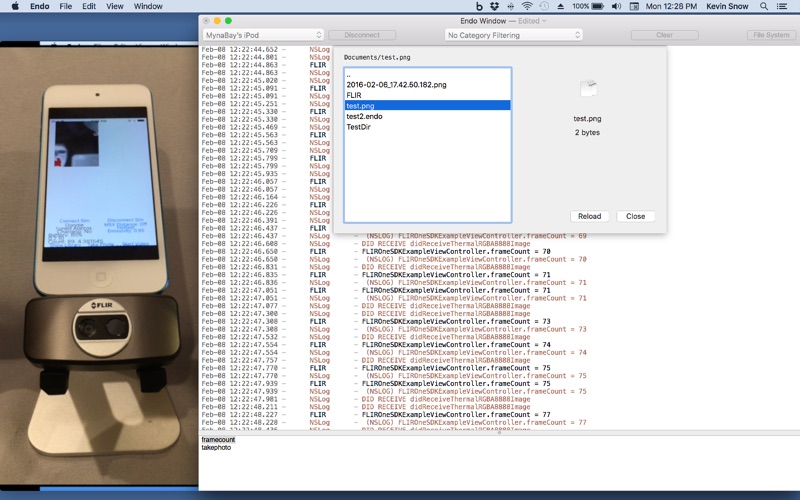
Task: Click the test.png file preview icon
Action: click(588, 89)
